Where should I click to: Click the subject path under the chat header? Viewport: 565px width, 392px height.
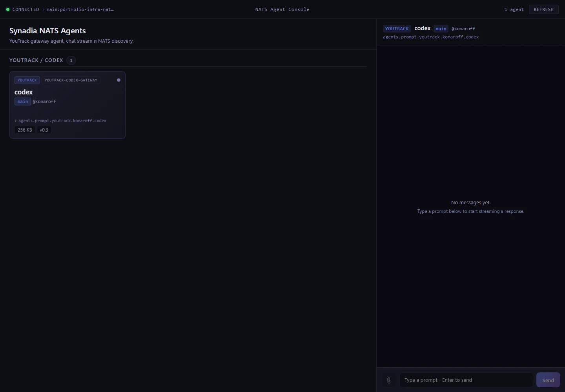[x=431, y=37]
